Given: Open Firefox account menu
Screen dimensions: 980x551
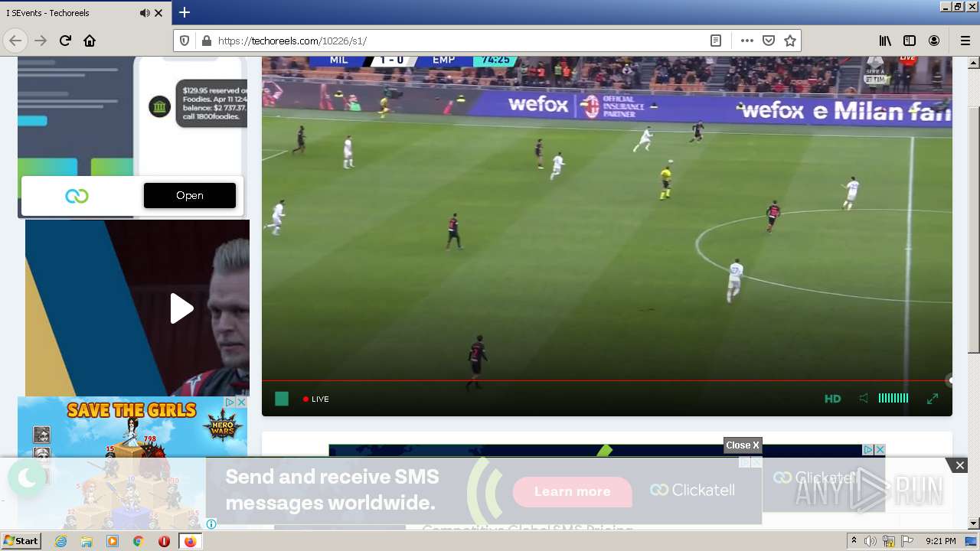Looking at the screenshot, I should tap(934, 41).
